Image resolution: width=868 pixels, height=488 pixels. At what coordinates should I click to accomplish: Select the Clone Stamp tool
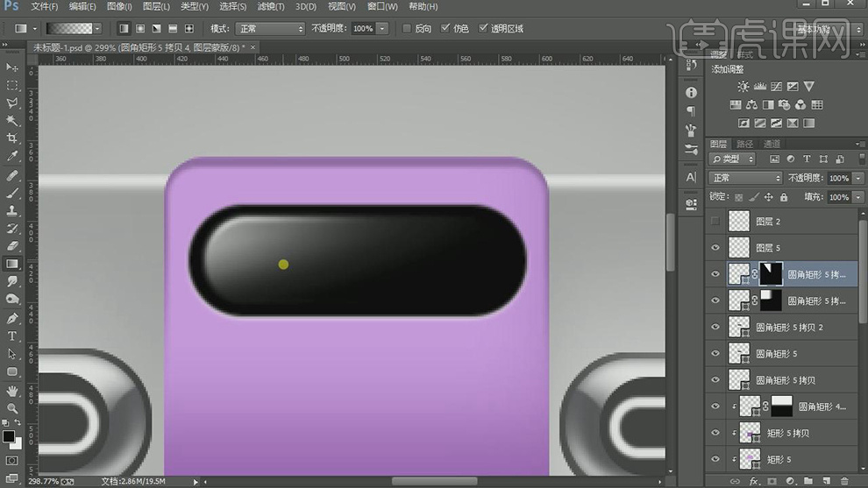pos(11,211)
